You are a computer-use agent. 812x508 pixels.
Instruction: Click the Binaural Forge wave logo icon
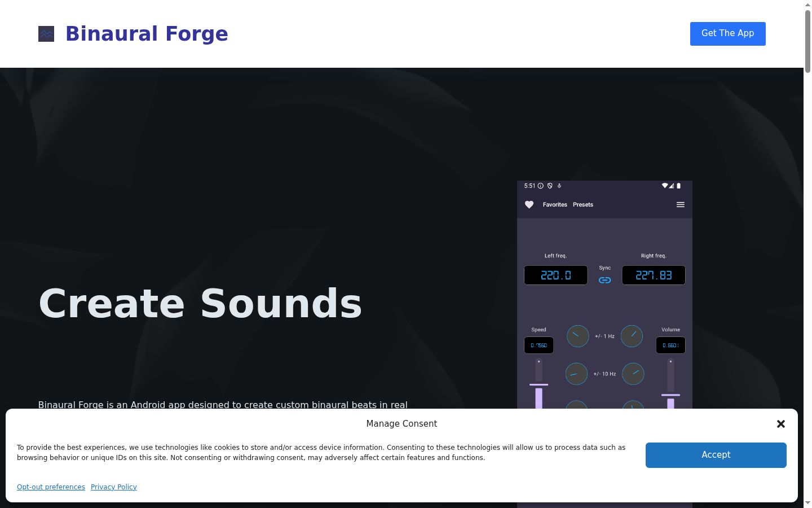tap(46, 34)
